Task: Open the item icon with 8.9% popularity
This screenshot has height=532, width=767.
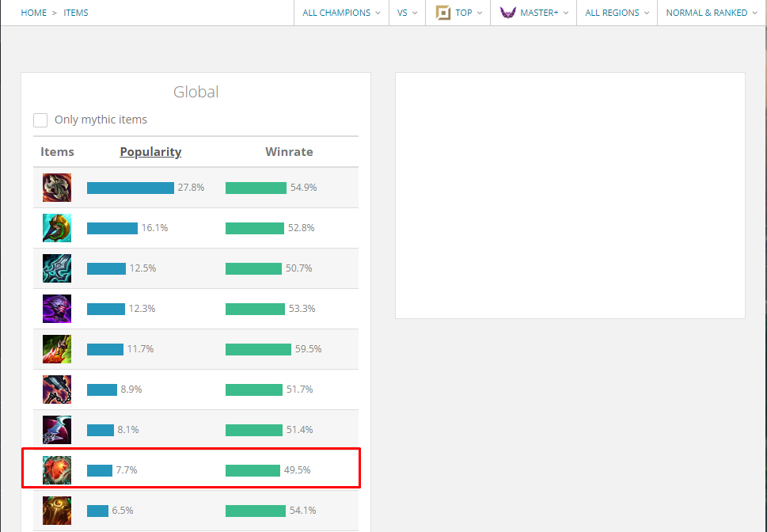Action: 57,389
